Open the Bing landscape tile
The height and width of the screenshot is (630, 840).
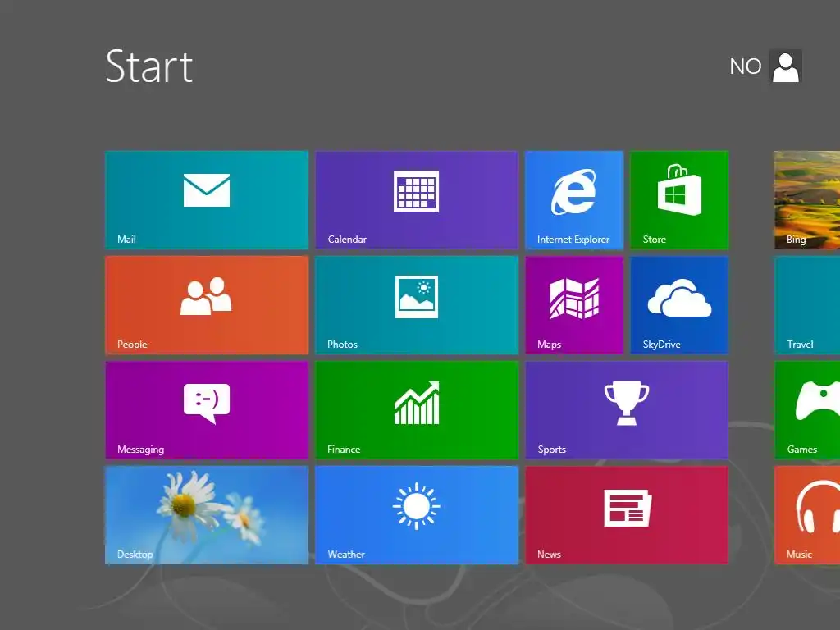807,200
